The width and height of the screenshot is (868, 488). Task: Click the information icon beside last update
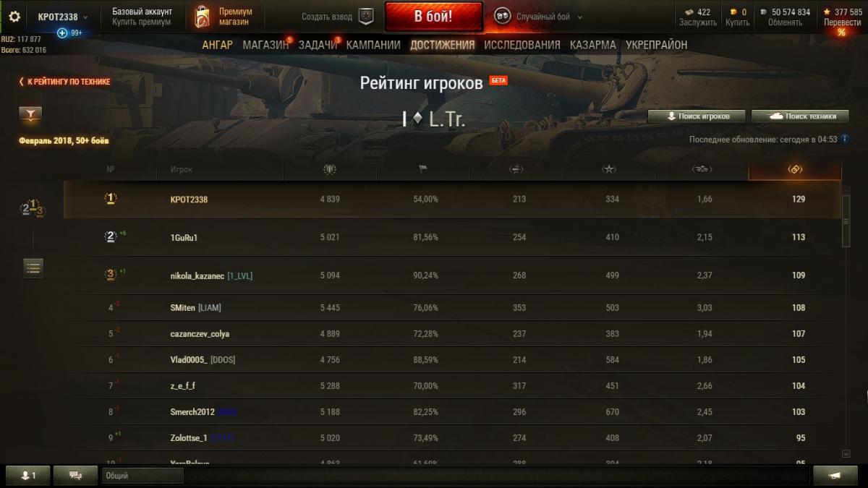point(844,139)
